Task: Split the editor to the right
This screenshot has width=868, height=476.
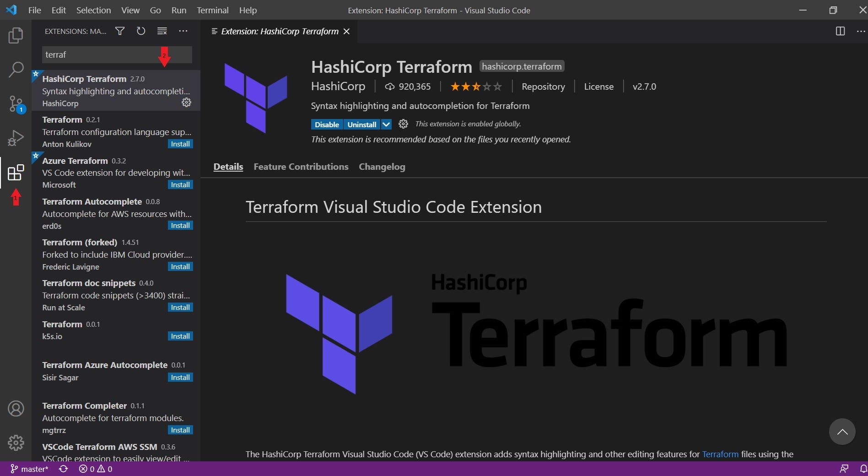Action: (840, 31)
